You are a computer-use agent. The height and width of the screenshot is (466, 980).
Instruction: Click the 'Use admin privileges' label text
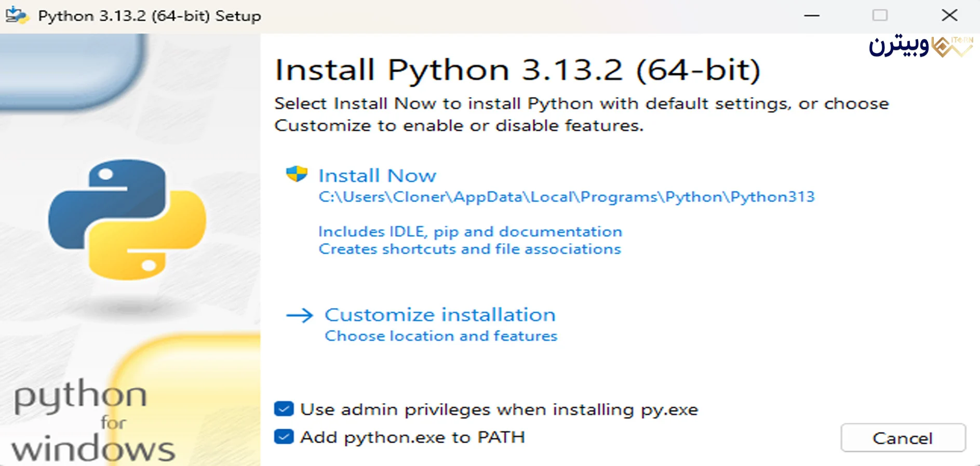pos(499,410)
